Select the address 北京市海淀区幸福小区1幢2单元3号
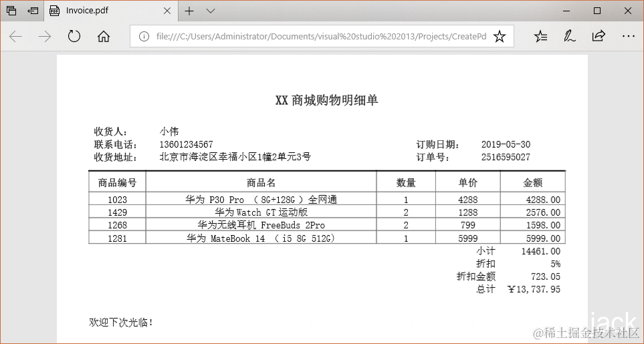 (235, 157)
